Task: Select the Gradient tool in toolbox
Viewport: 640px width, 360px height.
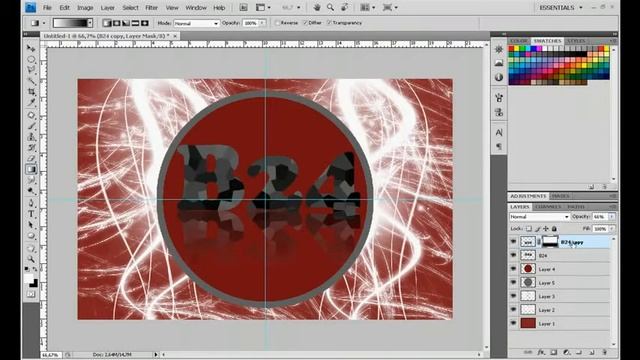Action: coord(31,169)
